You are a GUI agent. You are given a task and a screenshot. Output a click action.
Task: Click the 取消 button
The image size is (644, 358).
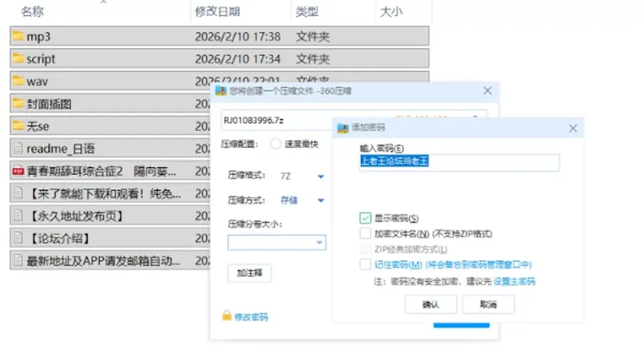click(x=488, y=304)
